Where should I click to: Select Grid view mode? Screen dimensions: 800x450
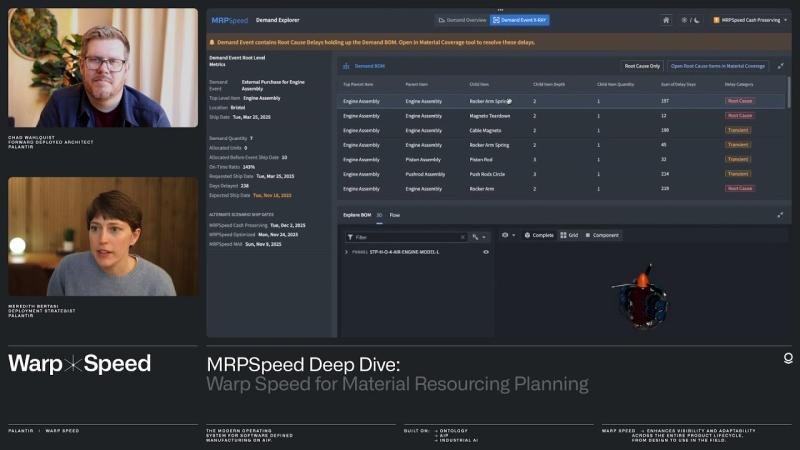pos(569,235)
